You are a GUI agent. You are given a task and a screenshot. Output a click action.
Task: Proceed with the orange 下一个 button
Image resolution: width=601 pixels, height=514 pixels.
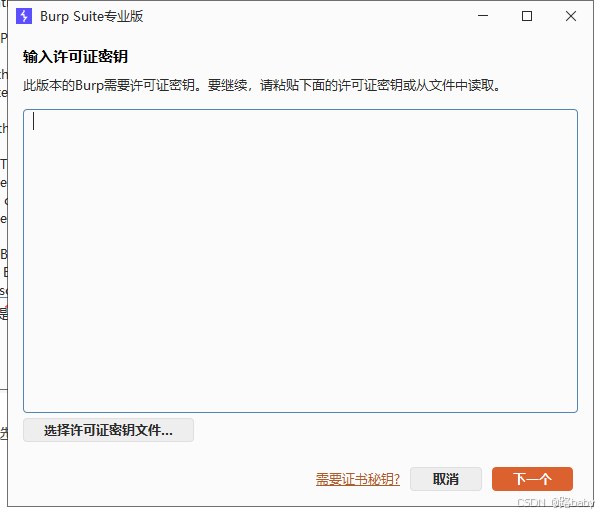[532, 480]
